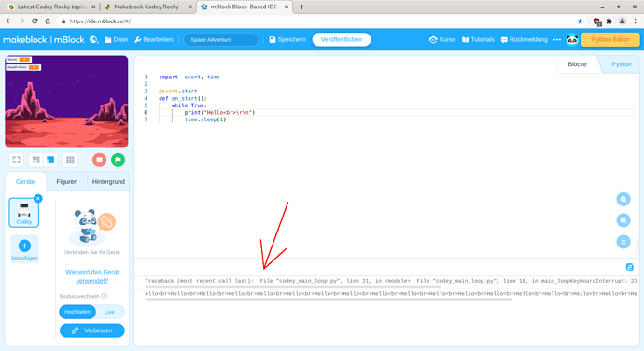Switch mode to Hochladen
Screen dimensions: 644x351
click(x=77, y=312)
